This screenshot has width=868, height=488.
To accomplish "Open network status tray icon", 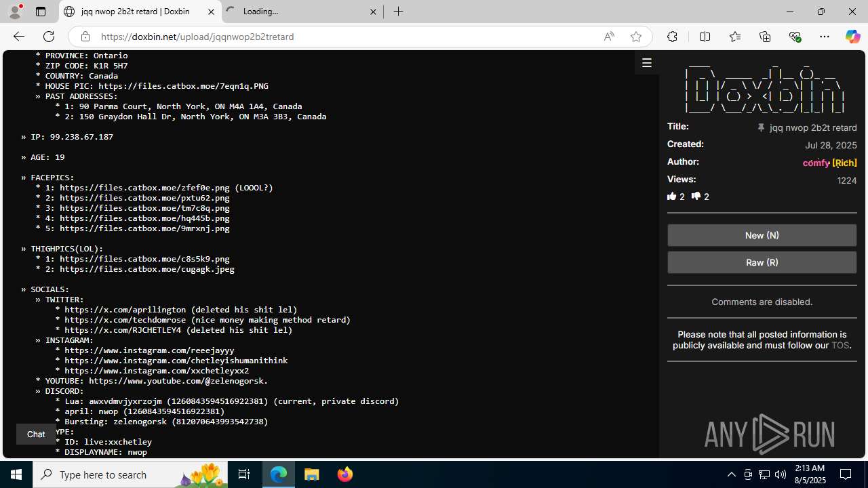I will point(764,474).
